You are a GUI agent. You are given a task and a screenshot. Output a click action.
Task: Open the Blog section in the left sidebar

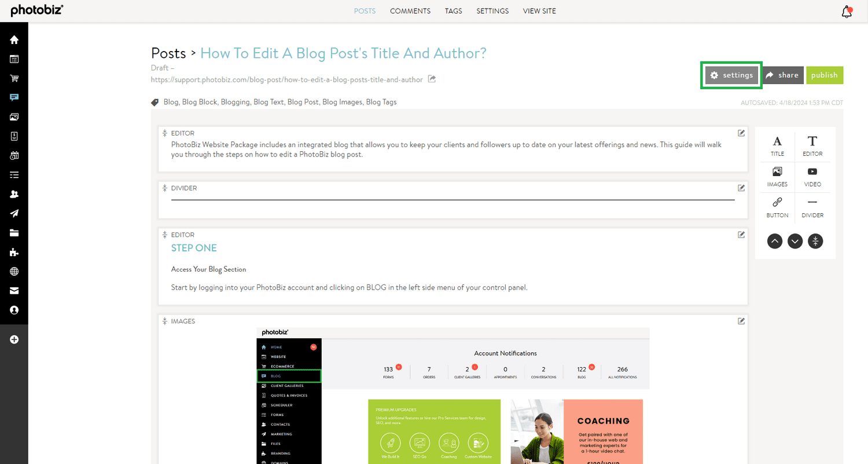point(14,97)
